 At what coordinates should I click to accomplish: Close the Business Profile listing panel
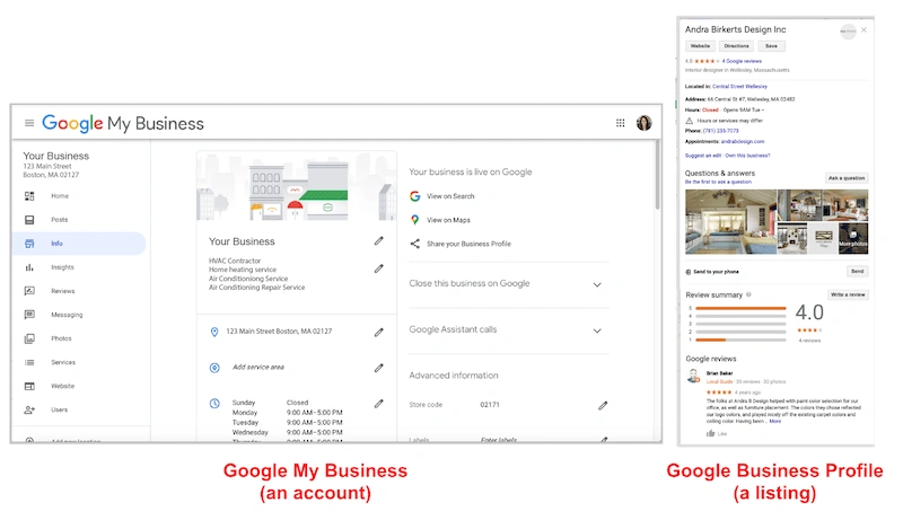(864, 30)
